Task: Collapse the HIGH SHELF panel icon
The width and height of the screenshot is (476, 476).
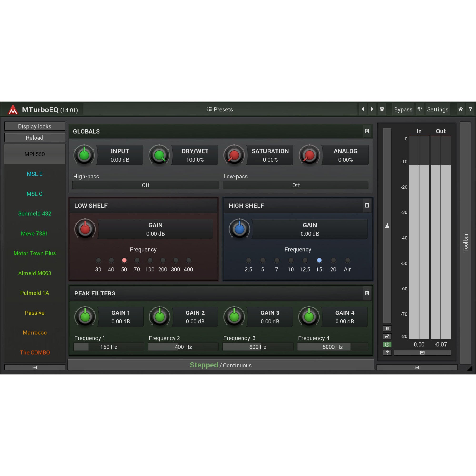Action: point(367,205)
